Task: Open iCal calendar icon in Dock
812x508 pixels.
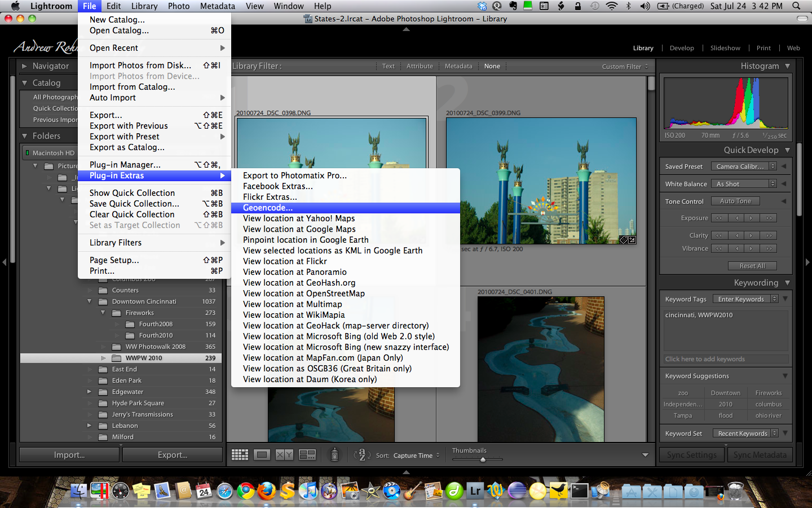Action: 204,491
